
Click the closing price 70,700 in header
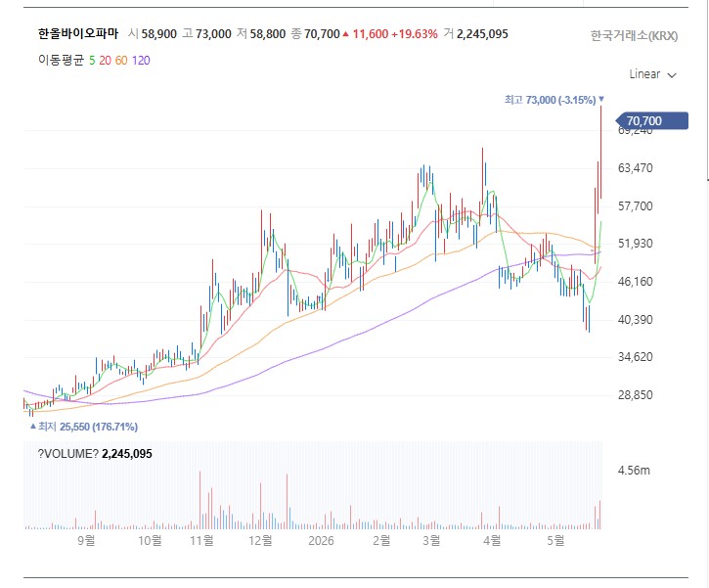322,34
